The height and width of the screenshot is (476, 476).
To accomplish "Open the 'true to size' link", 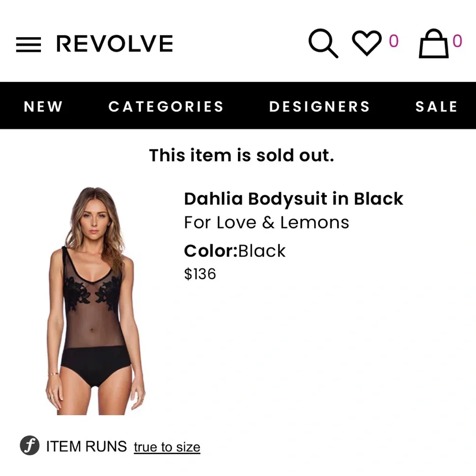I will click(x=167, y=446).
